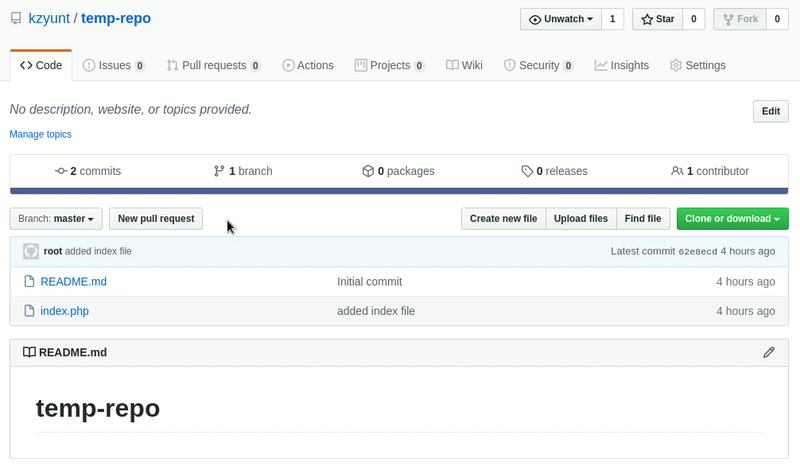
Task: Click the file icon beside index.php row
Action: coord(30,311)
